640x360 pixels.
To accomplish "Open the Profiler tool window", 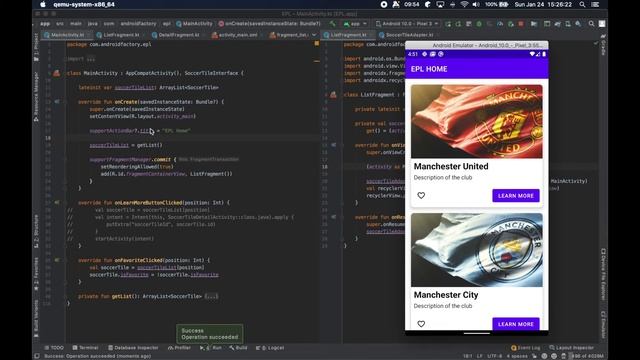I will pos(179,348).
